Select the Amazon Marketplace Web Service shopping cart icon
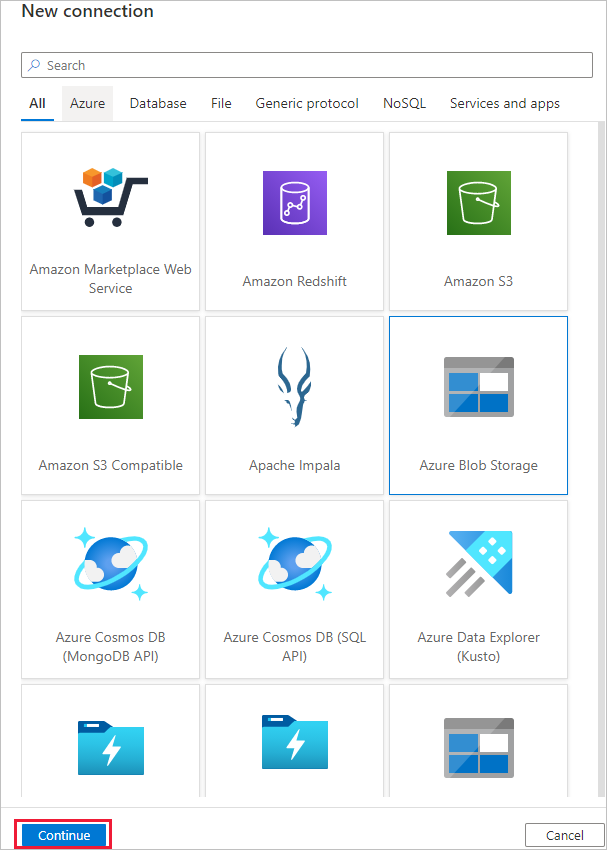Screen dimensions: 607x850 (x=111, y=197)
